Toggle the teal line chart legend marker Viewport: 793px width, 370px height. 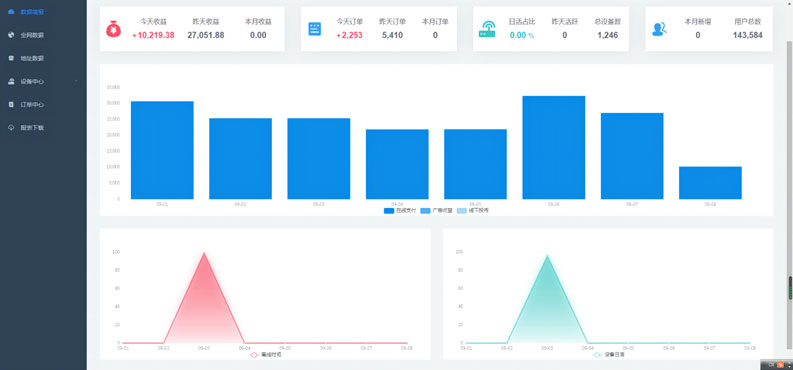click(x=597, y=355)
